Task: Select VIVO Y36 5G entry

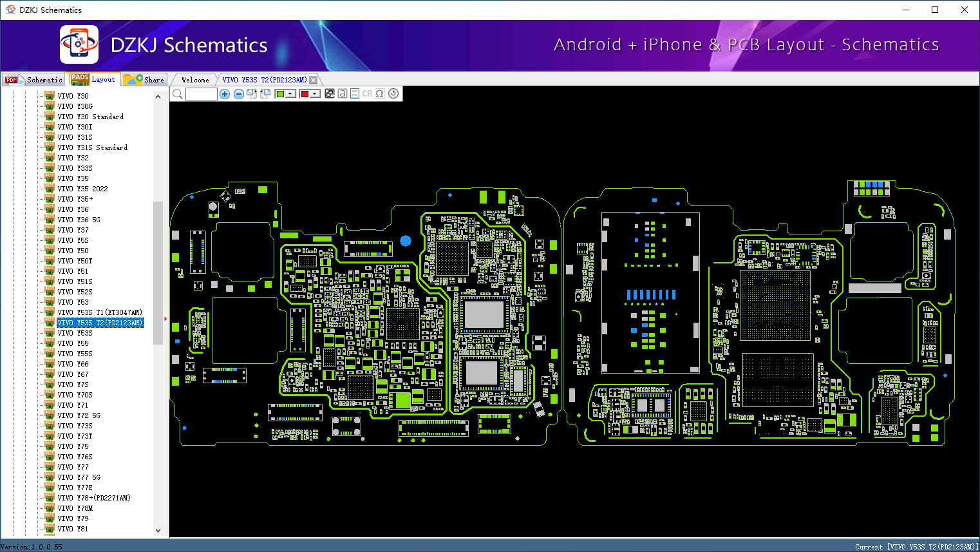Action: click(x=79, y=220)
